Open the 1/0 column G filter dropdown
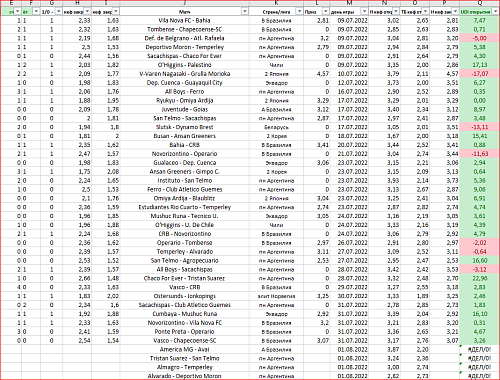The image size is (500, 380). pos(58,12)
